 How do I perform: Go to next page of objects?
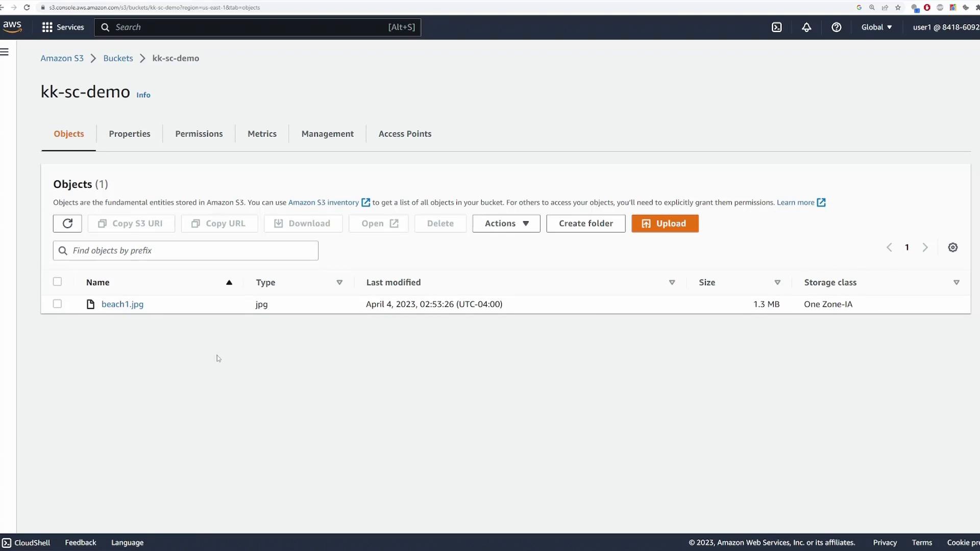tap(925, 247)
